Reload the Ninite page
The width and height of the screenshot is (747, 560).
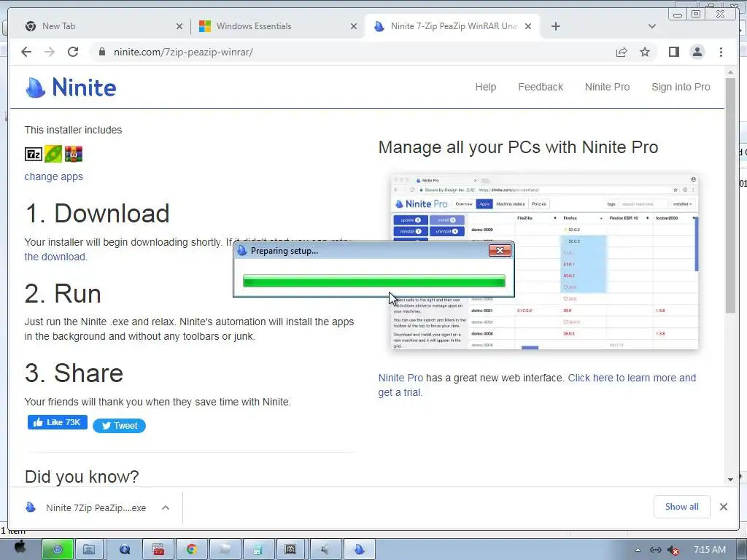pyautogui.click(x=73, y=52)
